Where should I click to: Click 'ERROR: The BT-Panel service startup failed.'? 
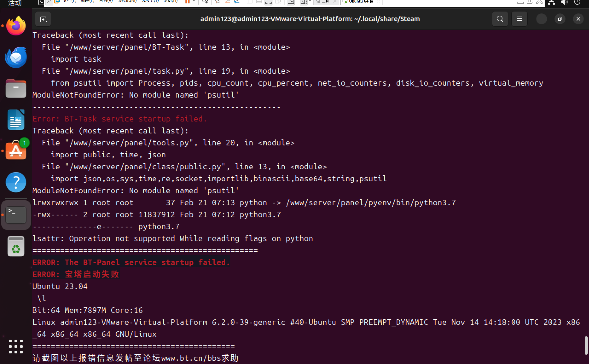(x=131, y=262)
